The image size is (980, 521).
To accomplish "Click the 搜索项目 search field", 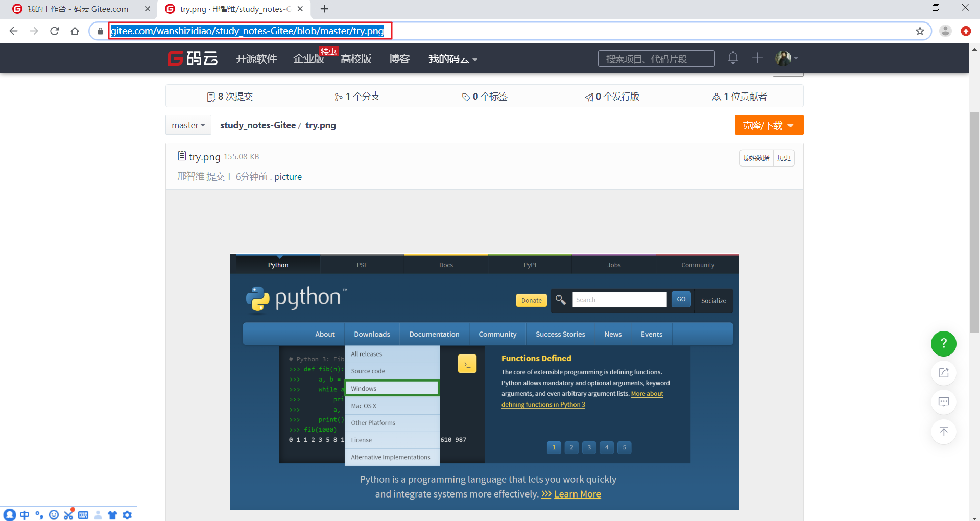I will (656, 59).
